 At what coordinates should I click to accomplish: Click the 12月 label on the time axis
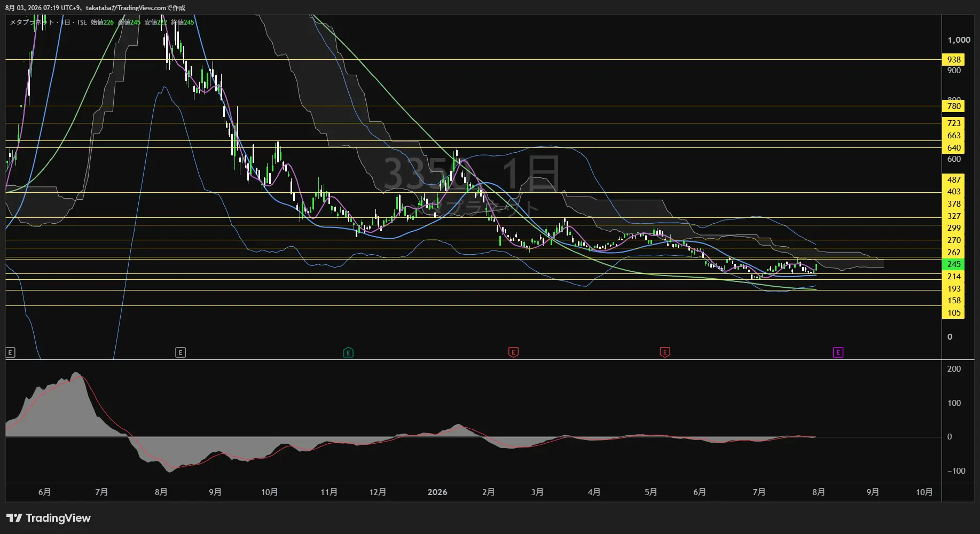378,492
